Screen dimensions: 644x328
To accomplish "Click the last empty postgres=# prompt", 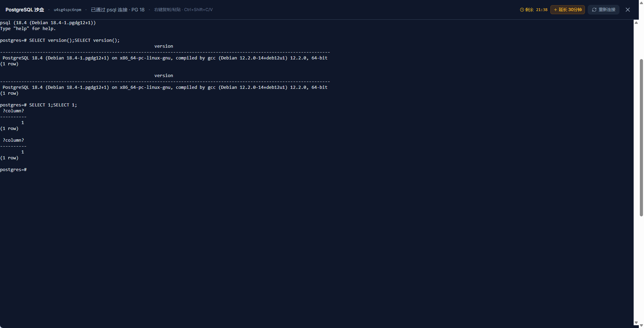I will 13,170.
